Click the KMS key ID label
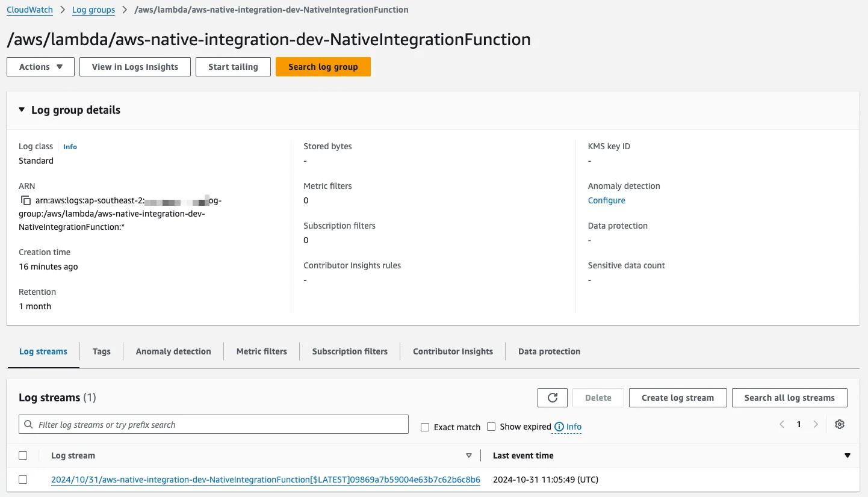 click(609, 146)
